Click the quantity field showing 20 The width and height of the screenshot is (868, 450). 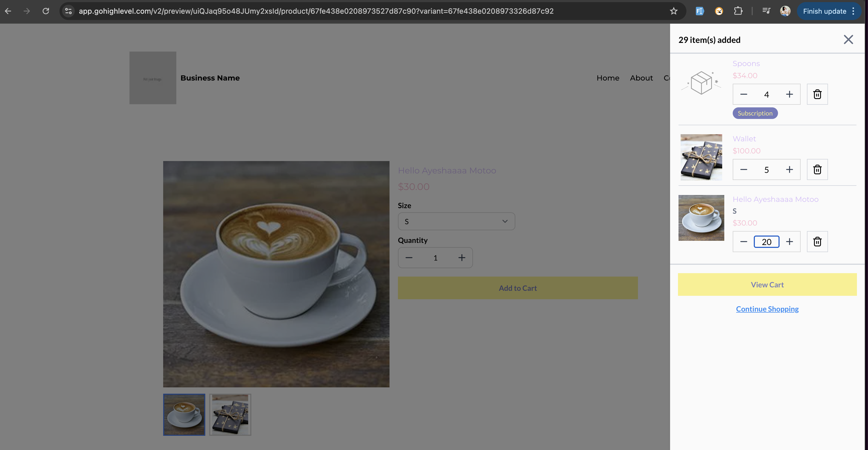766,242
